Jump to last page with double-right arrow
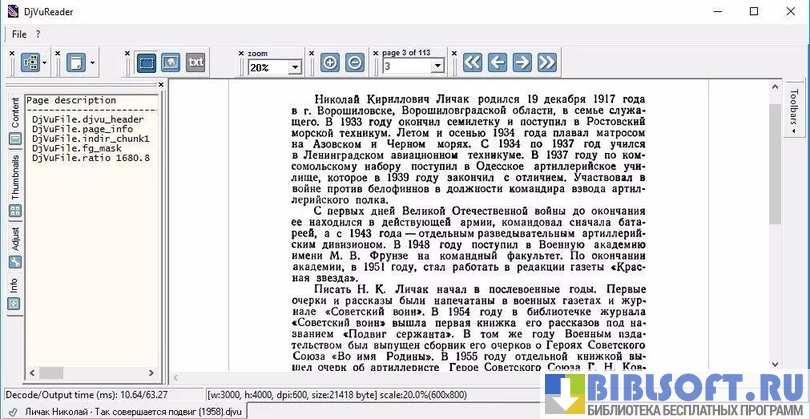Screen dimensions: 810x419 546,63
